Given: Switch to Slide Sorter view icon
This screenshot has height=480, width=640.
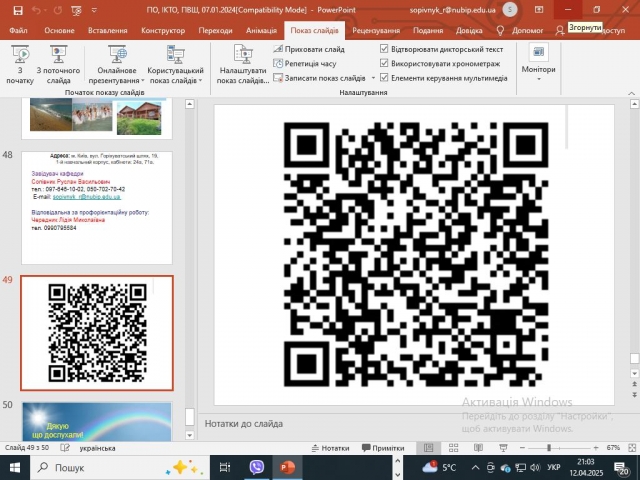Looking at the screenshot, I should pos(453,448).
